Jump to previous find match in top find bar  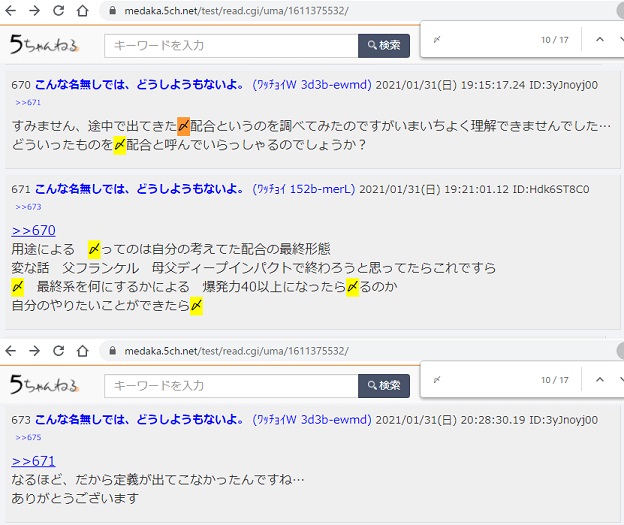pyautogui.click(x=600, y=39)
